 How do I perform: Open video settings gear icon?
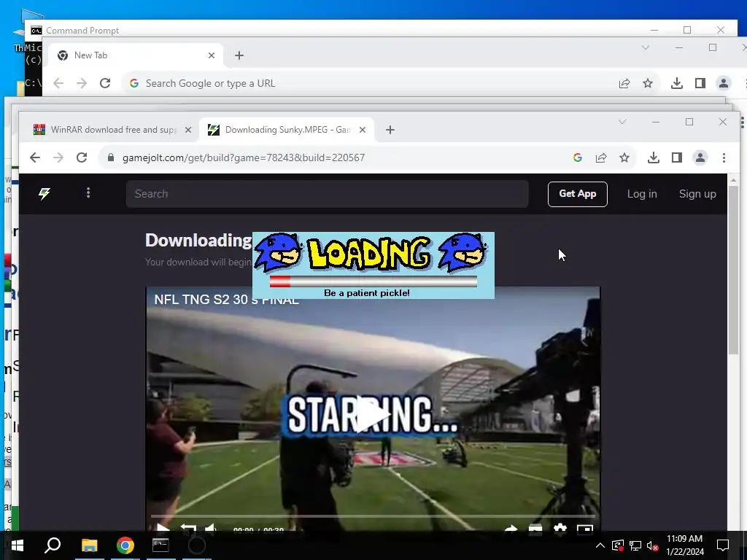tap(560, 528)
